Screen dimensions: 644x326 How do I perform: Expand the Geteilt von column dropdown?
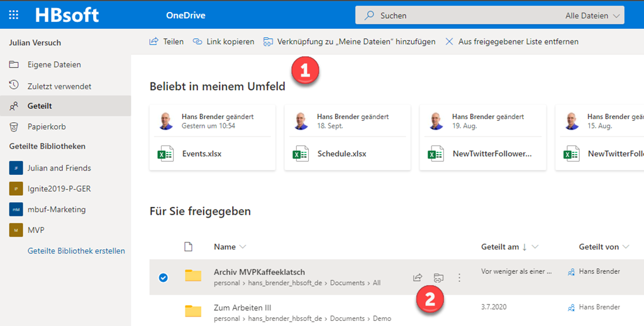click(625, 247)
